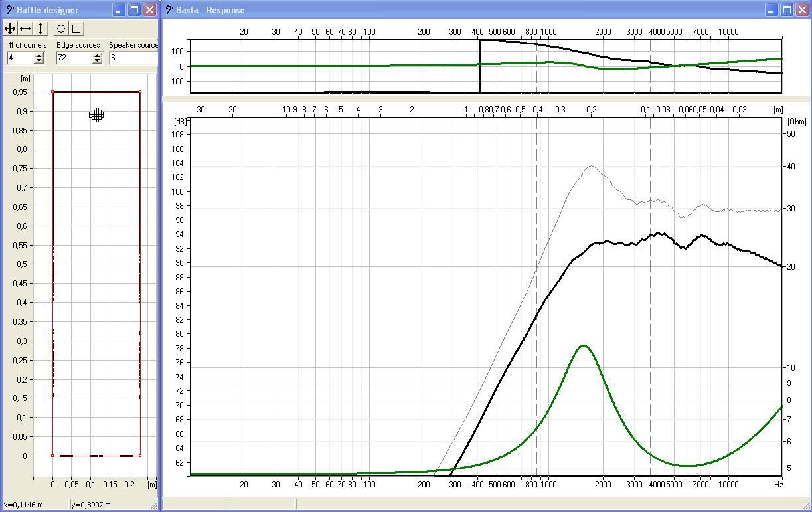Image resolution: width=812 pixels, height=512 pixels.
Task: Click the Speaker source value field
Action: (x=133, y=58)
